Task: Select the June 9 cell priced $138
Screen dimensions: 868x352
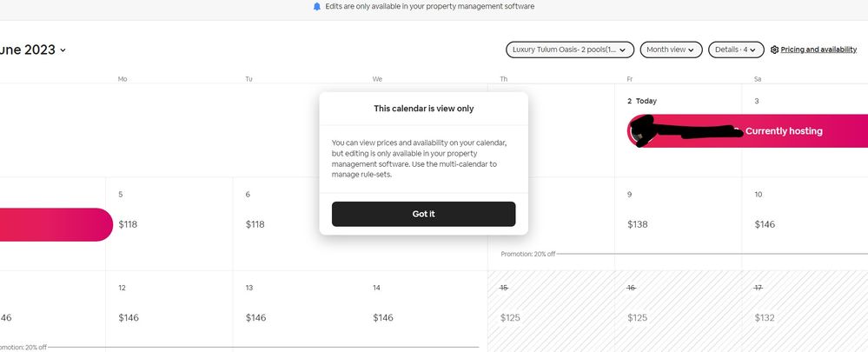Action: [x=678, y=224]
